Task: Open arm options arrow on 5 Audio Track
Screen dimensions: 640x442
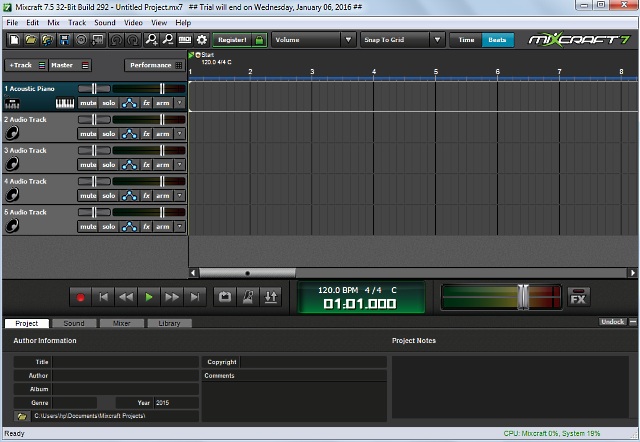Action: click(179, 227)
